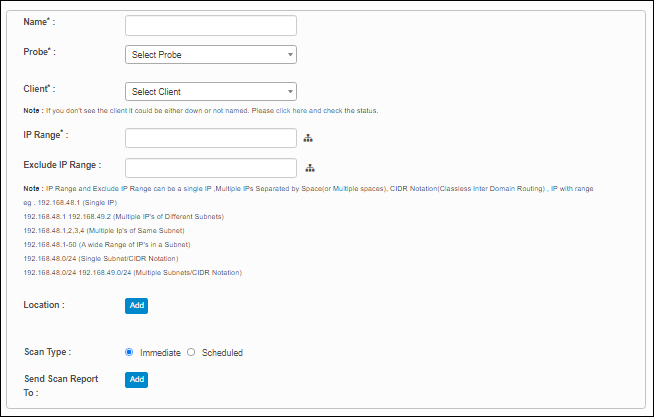This screenshot has height=417, width=654.
Task: Click the 'Scan Type' field label
Action: pyautogui.click(x=47, y=352)
